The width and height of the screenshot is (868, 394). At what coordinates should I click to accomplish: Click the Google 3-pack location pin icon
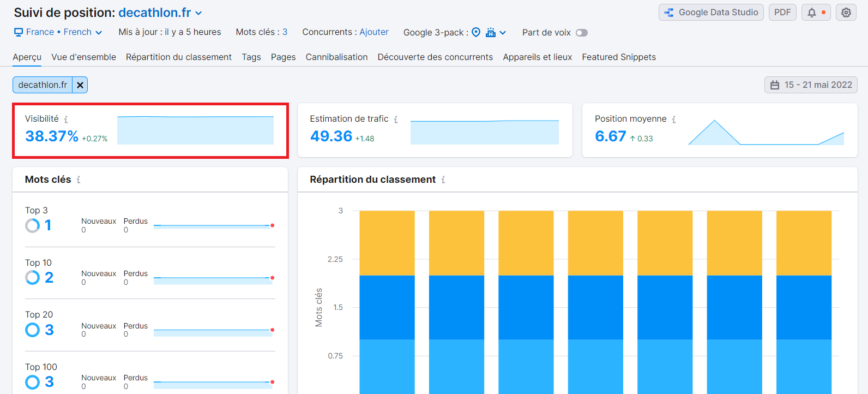coord(476,32)
